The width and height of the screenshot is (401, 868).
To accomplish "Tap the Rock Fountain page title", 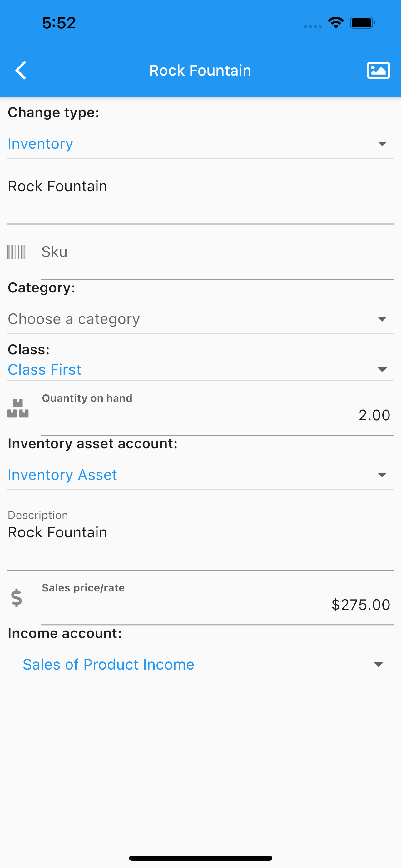I will click(200, 71).
